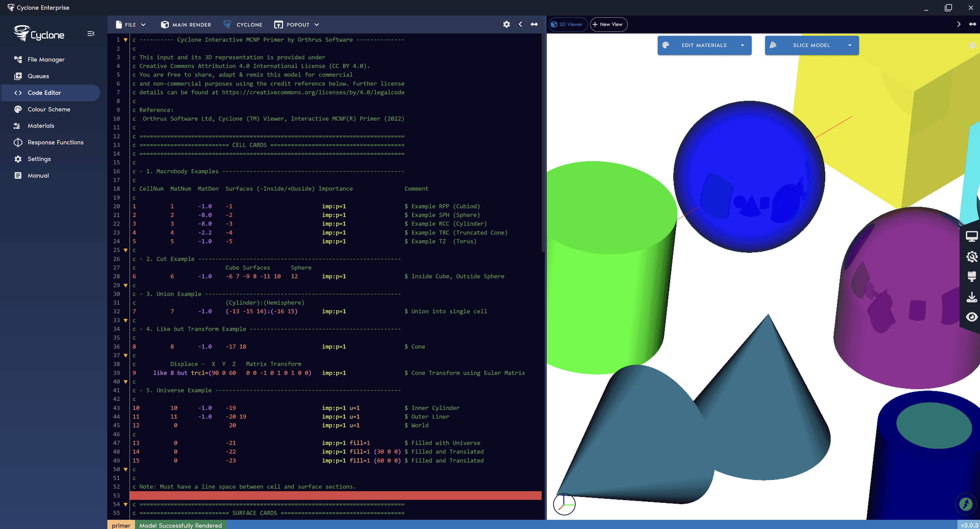Open the Materials panel

click(x=41, y=125)
